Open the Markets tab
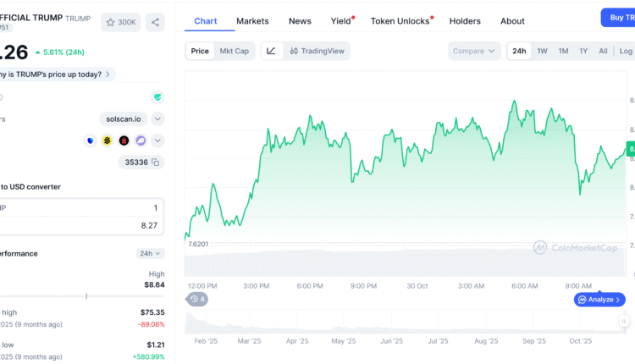This screenshot has height=364, width=635. pyautogui.click(x=253, y=21)
